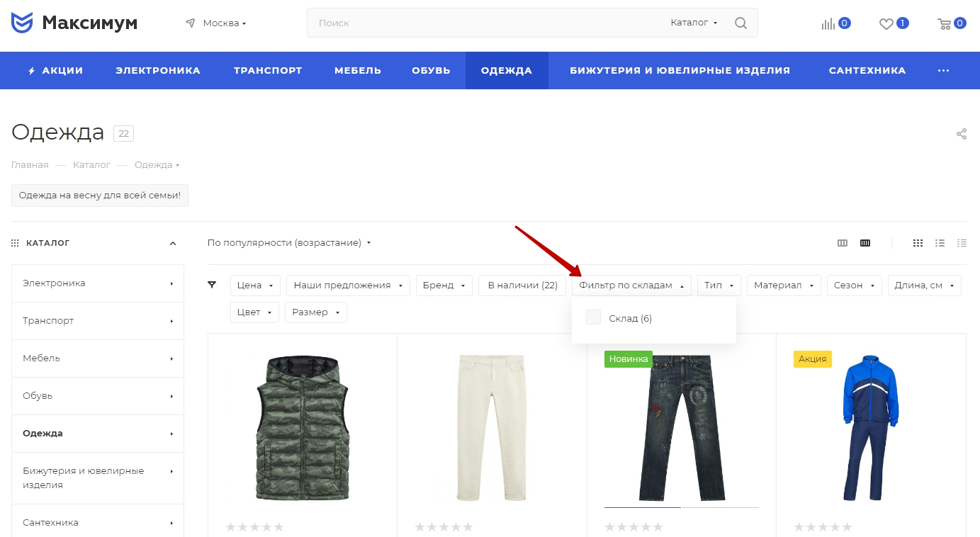Click the second image slider bar under jeans
Image resolution: width=980 pixels, height=537 pixels.
pyautogui.click(x=721, y=507)
